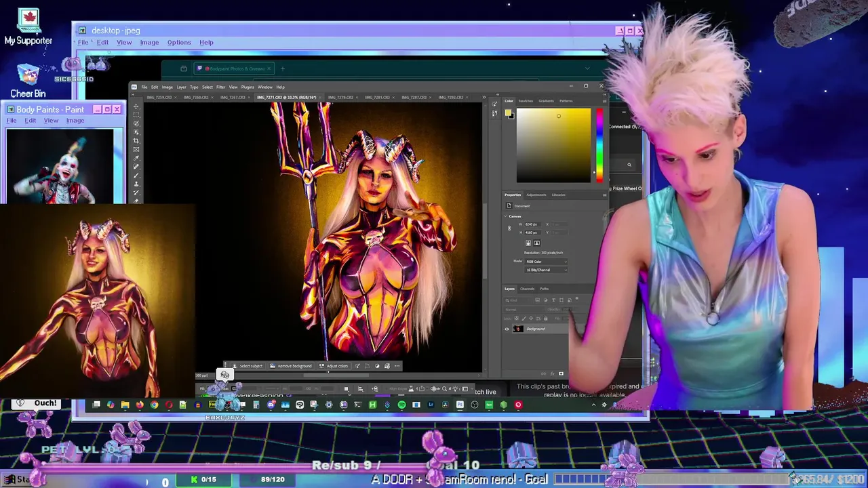Open Firefox from the taskbar
Screen dimensions: 868x488
140,405
